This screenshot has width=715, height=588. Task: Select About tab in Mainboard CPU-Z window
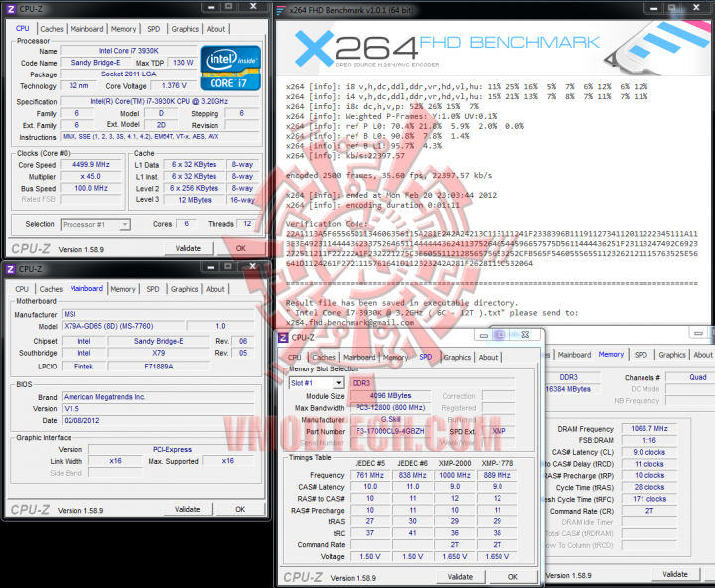(215, 289)
